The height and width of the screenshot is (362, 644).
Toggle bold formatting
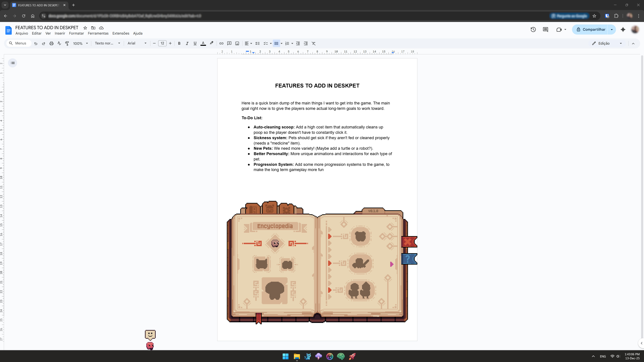[179, 43]
